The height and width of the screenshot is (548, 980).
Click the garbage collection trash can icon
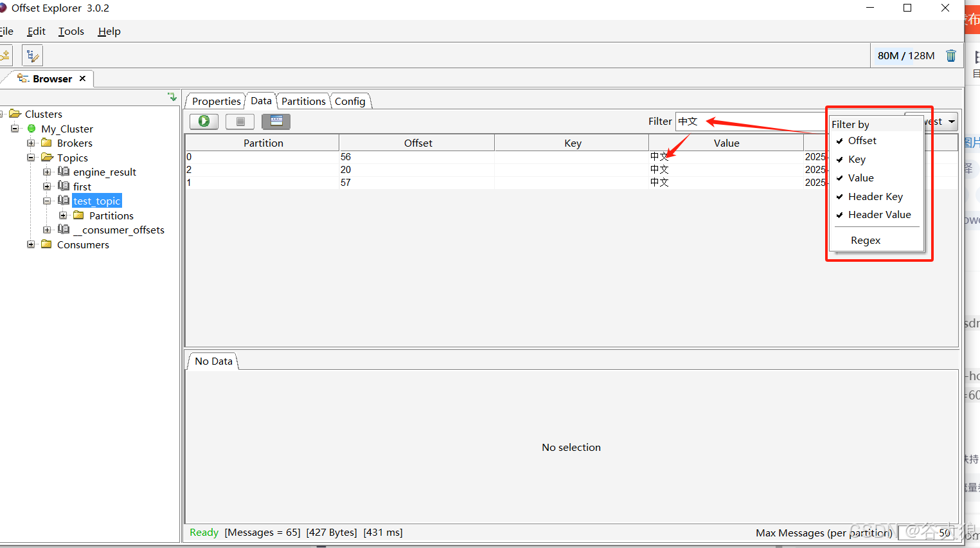pos(951,56)
